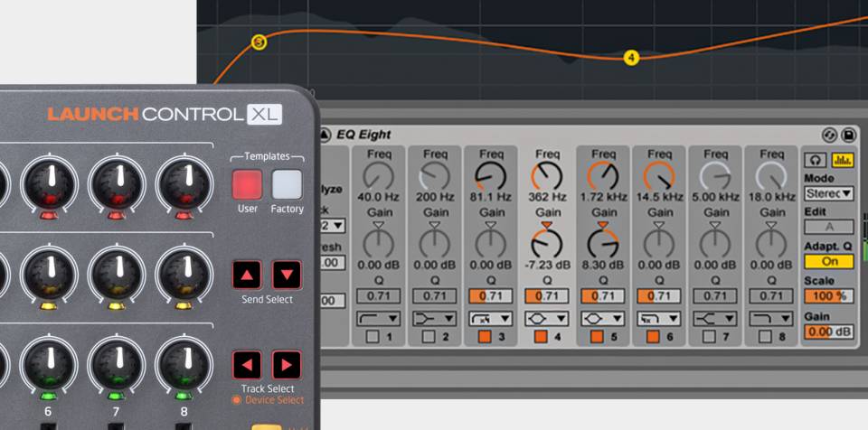Enable filter band 1 activator
Viewport: 868px width, 430px height.
click(x=373, y=337)
